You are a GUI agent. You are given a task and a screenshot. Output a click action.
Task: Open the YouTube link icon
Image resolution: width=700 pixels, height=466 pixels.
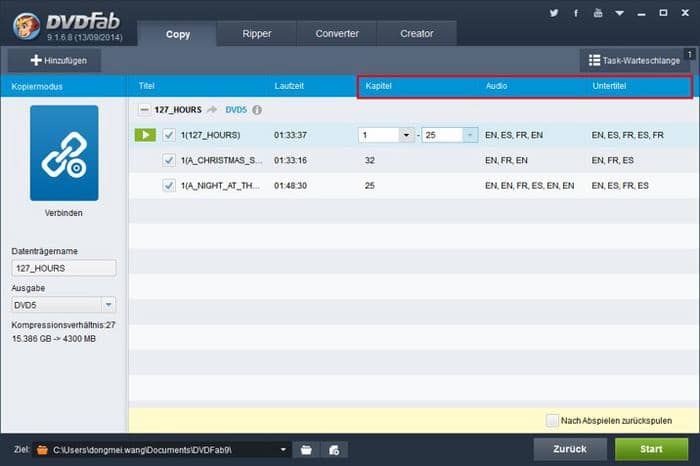click(x=598, y=13)
